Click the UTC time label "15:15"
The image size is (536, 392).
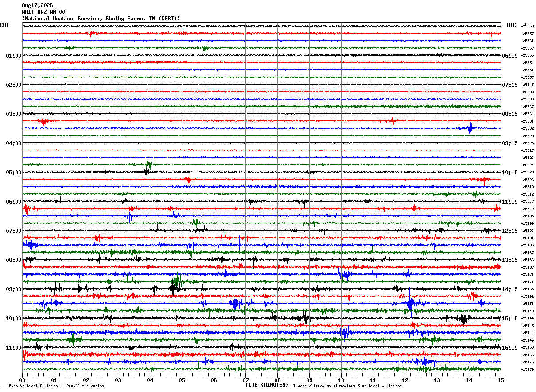(510, 319)
